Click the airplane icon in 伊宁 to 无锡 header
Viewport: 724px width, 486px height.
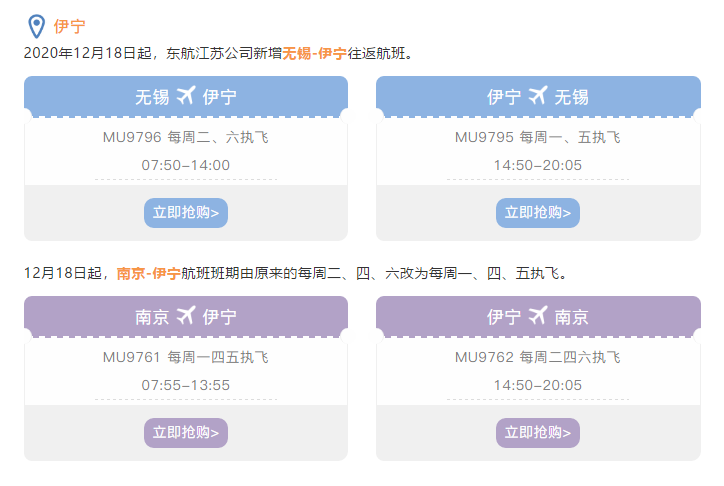coord(538,96)
